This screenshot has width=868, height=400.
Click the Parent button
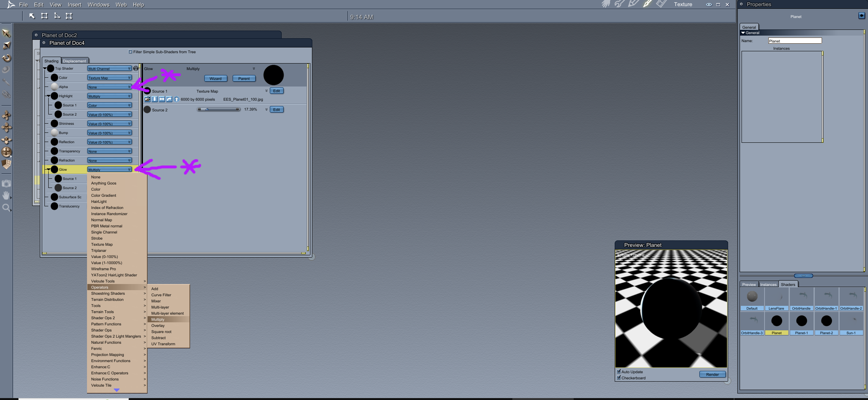(x=244, y=78)
